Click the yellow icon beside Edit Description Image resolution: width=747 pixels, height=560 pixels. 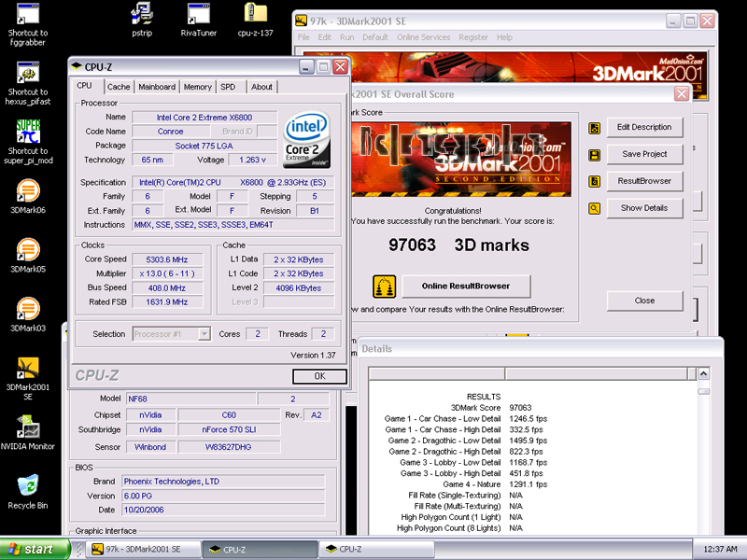pos(594,128)
